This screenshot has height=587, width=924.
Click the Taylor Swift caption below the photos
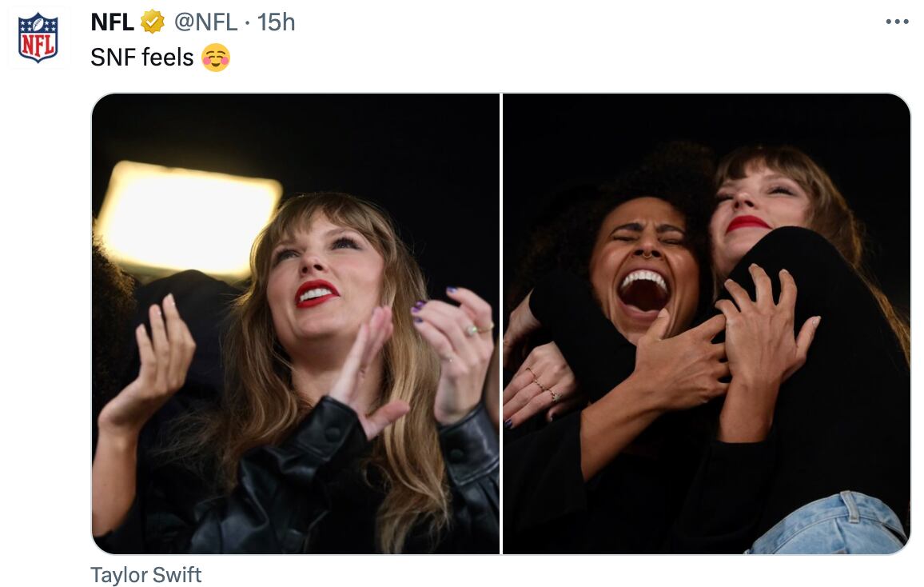(x=146, y=575)
